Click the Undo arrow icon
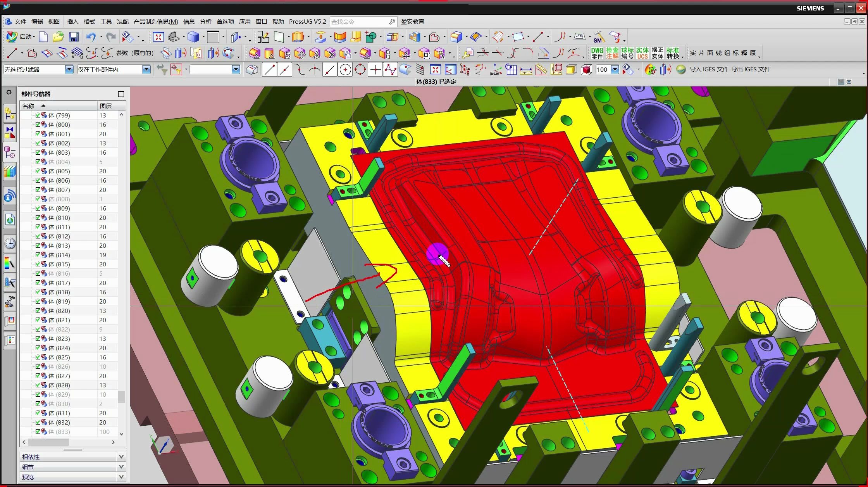The width and height of the screenshot is (868, 487). (x=91, y=37)
